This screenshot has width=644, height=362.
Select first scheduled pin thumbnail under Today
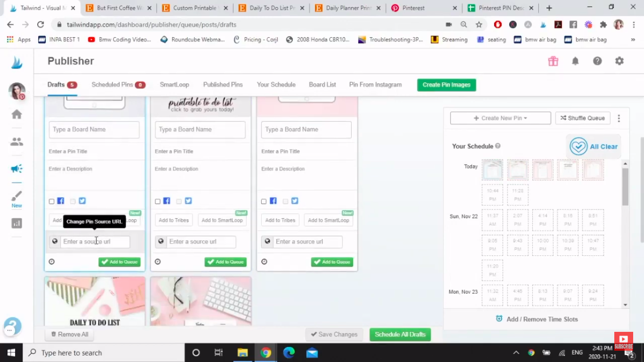click(492, 170)
